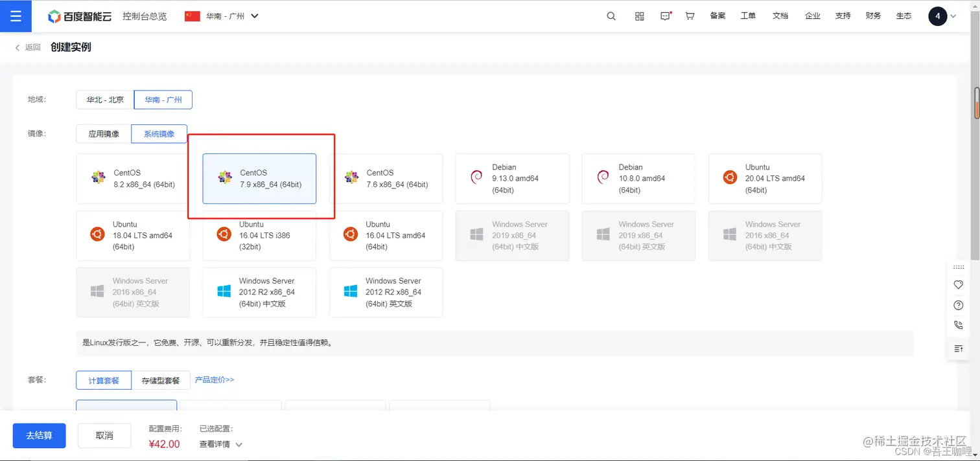Click the 去结算 checkout button
This screenshot has height=461, width=980.
point(40,436)
